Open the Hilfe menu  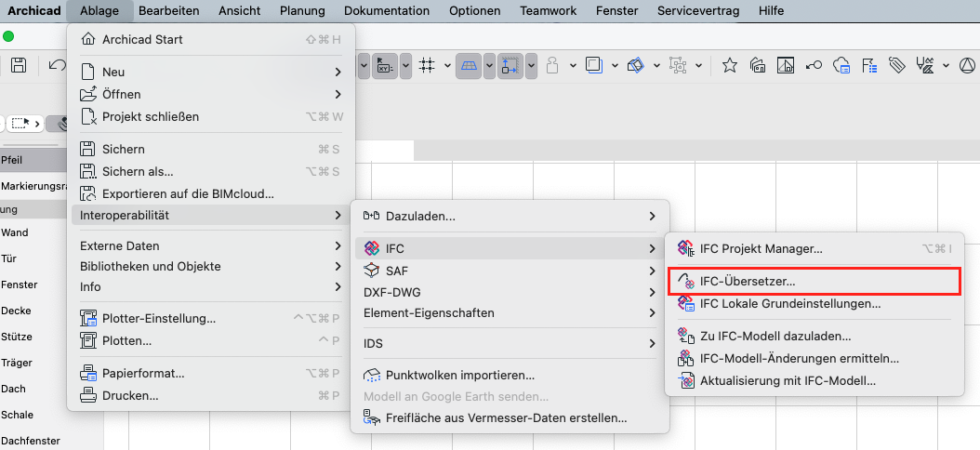(x=771, y=10)
